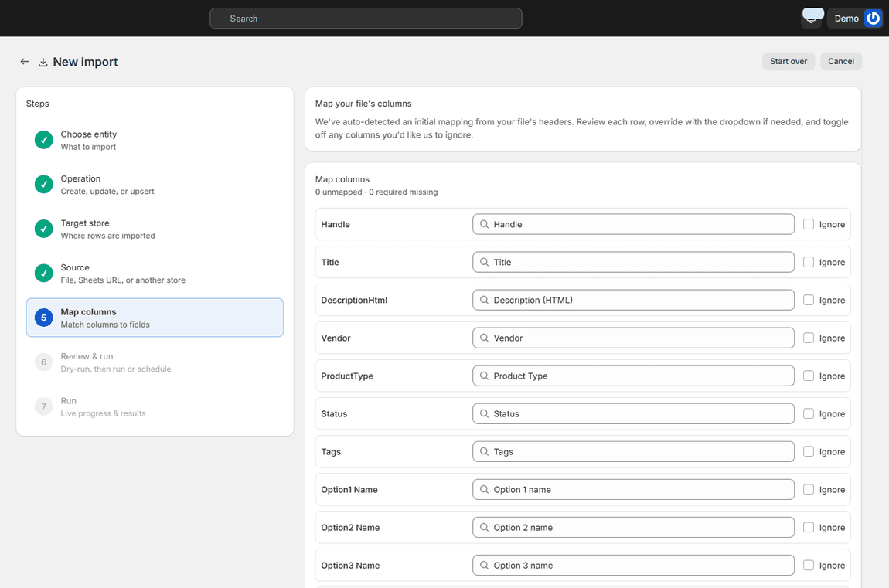This screenshot has height=588, width=889.
Task: Open the Status field mapping dropdown
Action: click(633, 414)
